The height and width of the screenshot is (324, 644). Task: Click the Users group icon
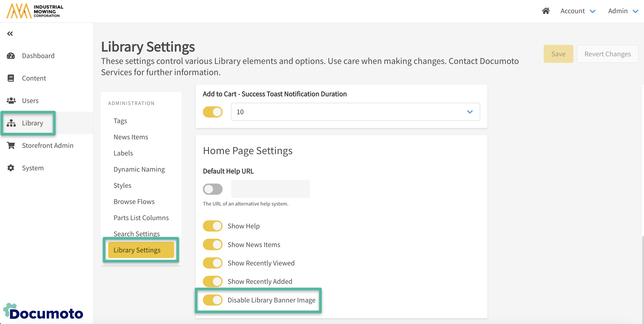[x=11, y=101]
